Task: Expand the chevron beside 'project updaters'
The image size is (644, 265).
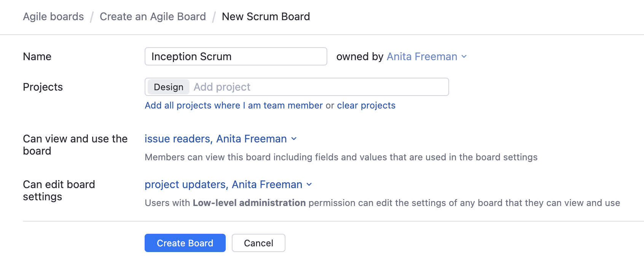Action: click(x=309, y=184)
